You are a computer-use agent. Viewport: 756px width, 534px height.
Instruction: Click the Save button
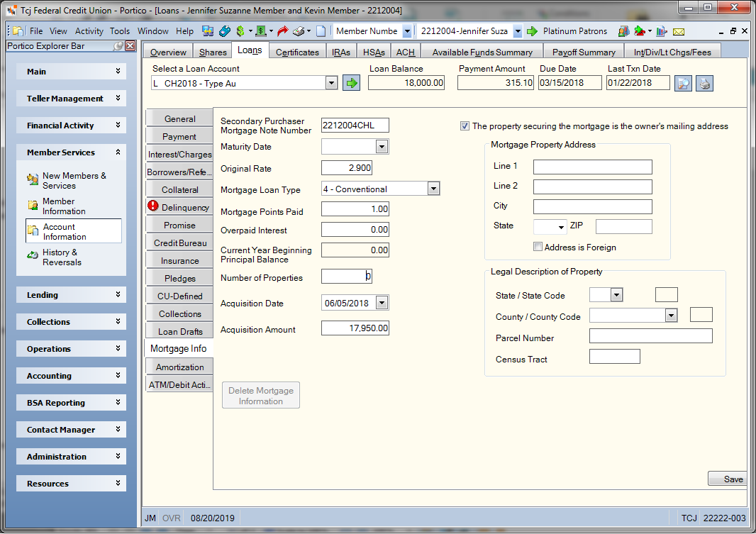click(728, 479)
